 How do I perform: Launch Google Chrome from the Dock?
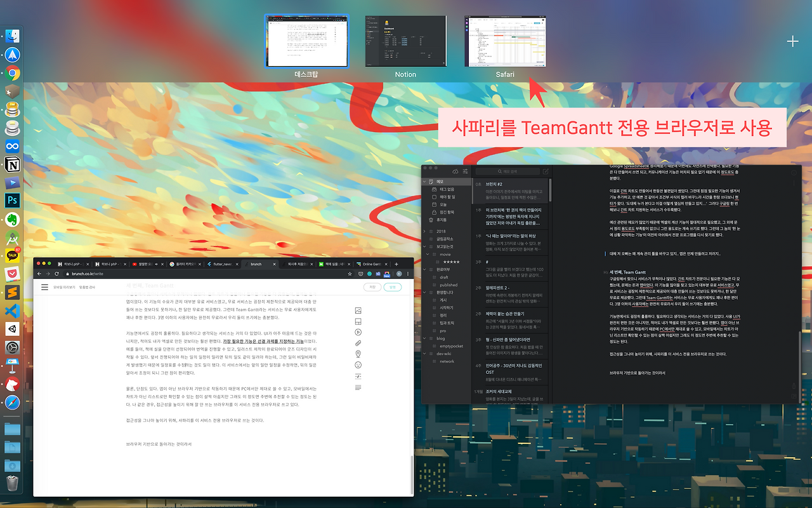(12, 73)
